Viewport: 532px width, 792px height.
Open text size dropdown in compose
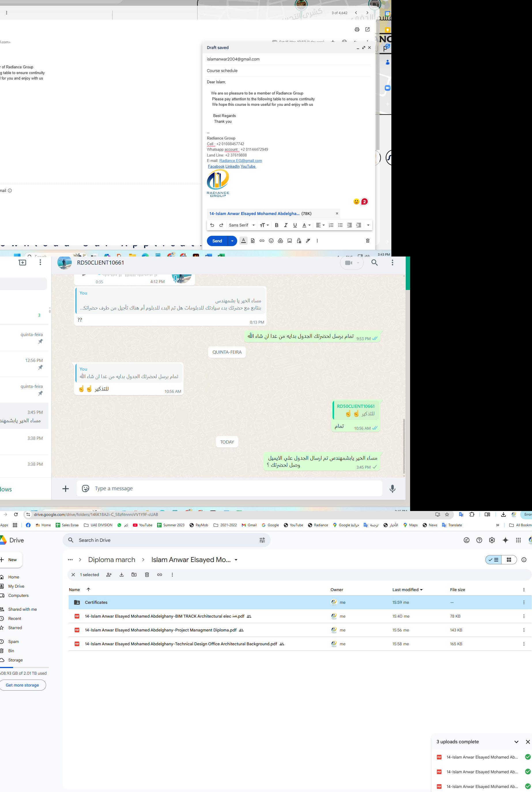pos(264,225)
